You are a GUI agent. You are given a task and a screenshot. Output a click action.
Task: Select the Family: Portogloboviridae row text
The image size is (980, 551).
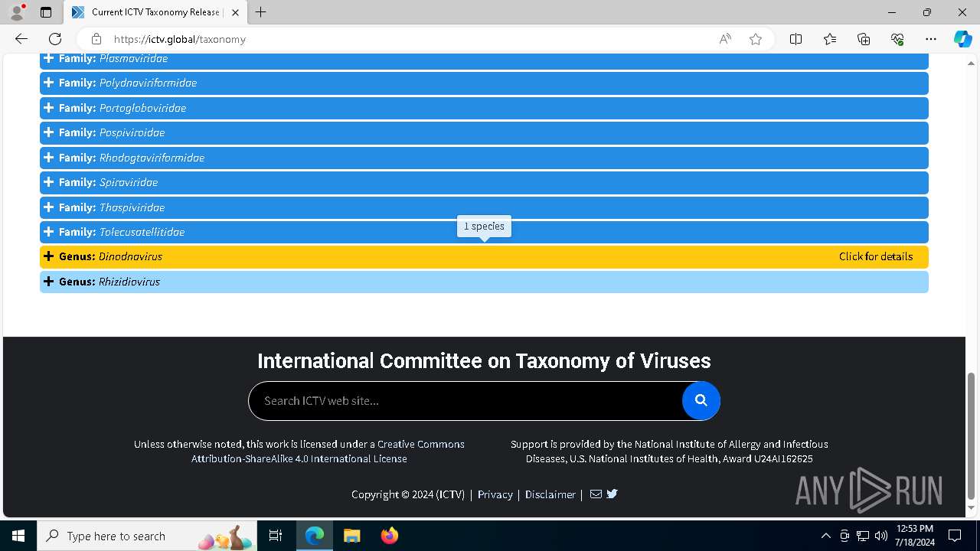(122, 108)
